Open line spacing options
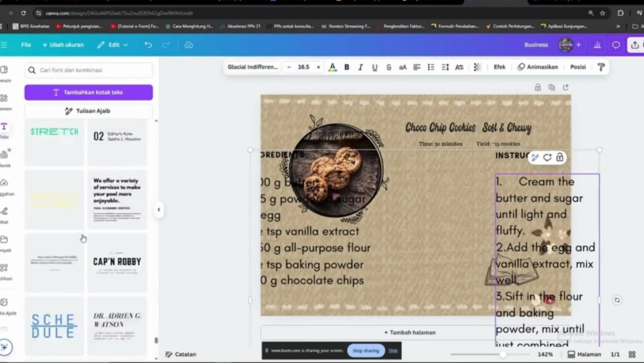The image size is (644, 363). click(x=445, y=67)
